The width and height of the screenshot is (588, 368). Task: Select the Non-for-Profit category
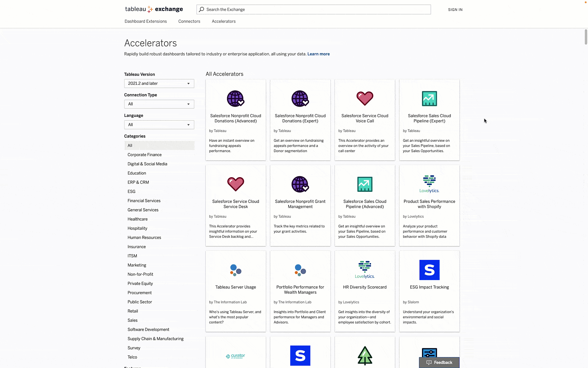140,274
